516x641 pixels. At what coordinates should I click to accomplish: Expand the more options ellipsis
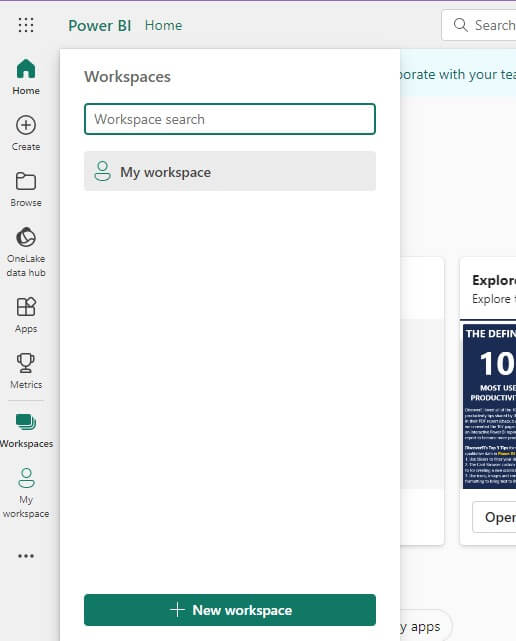(x=26, y=556)
